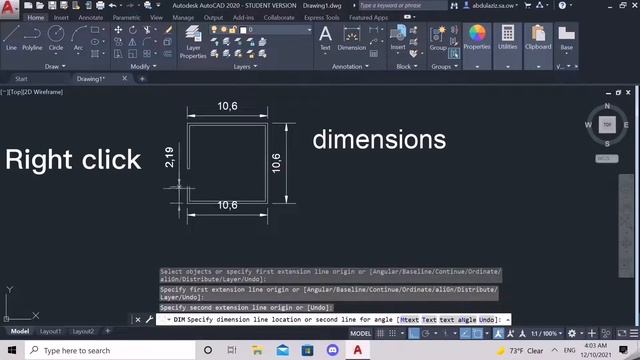Expand the Block panel
The height and width of the screenshot is (360, 640).
407,67
